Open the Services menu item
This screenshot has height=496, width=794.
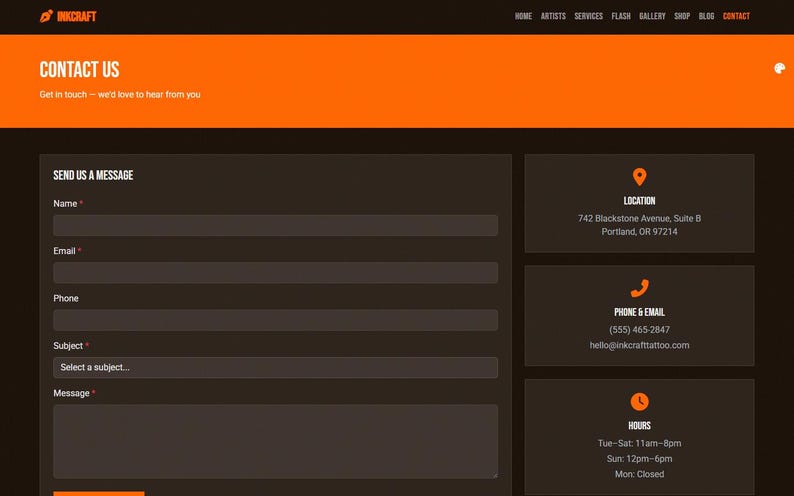(x=588, y=16)
